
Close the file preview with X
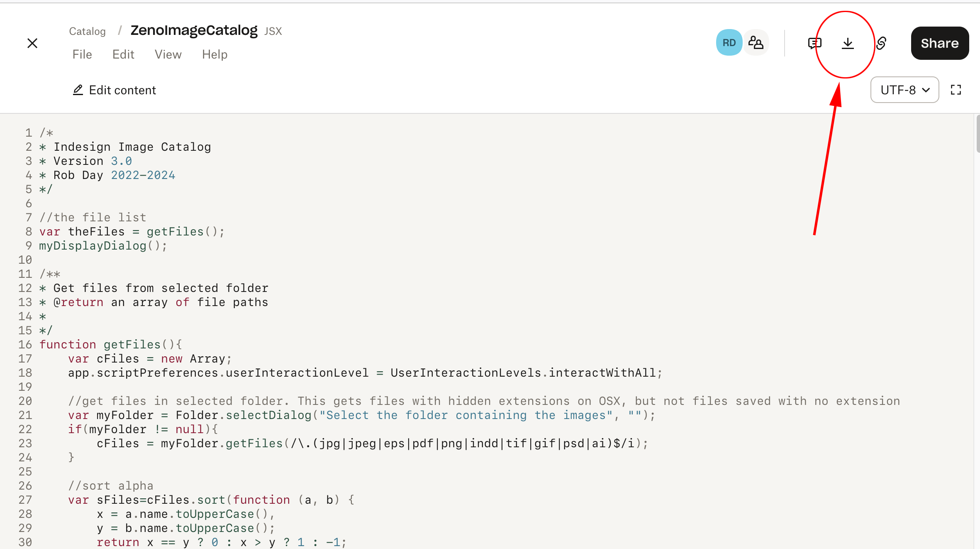point(32,43)
